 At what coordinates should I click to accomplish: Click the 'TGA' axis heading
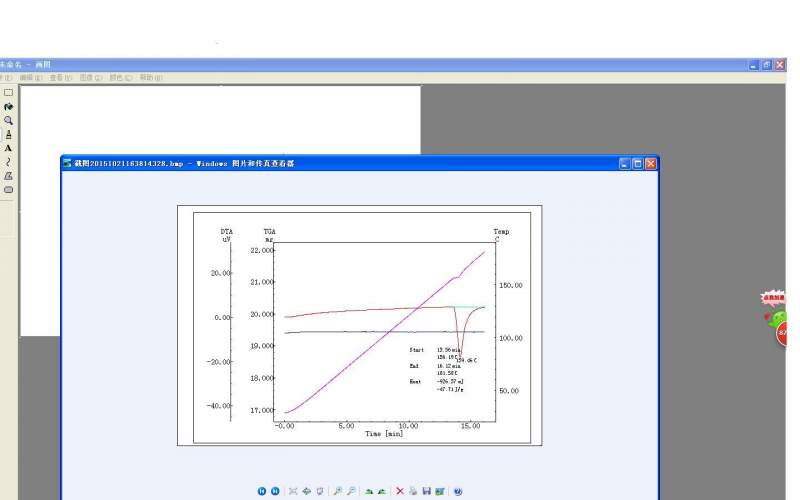point(269,232)
